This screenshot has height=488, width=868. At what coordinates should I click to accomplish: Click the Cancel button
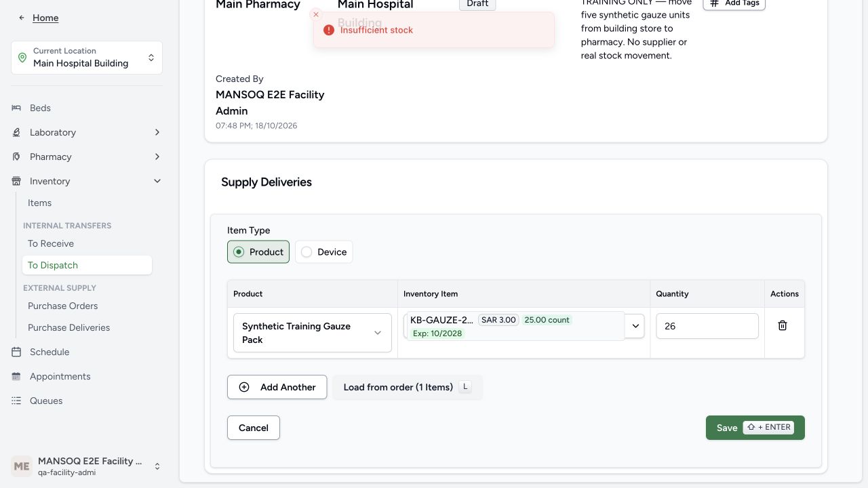click(254, 428)
